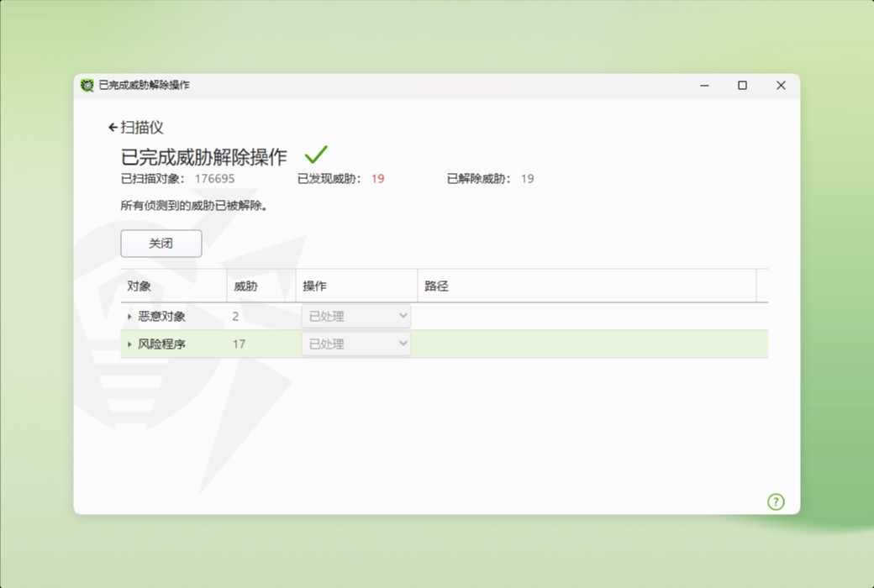Click the green checkmark success icon
This screenshot has width=874, height=588.
tap(315, 155)
